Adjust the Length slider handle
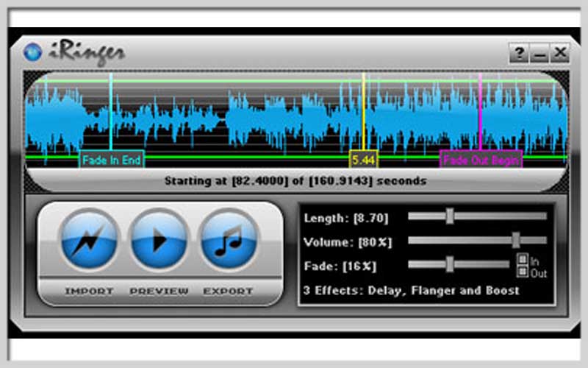Image resolution: width=588 pixels, height=368 pixels. click(450, 216)
